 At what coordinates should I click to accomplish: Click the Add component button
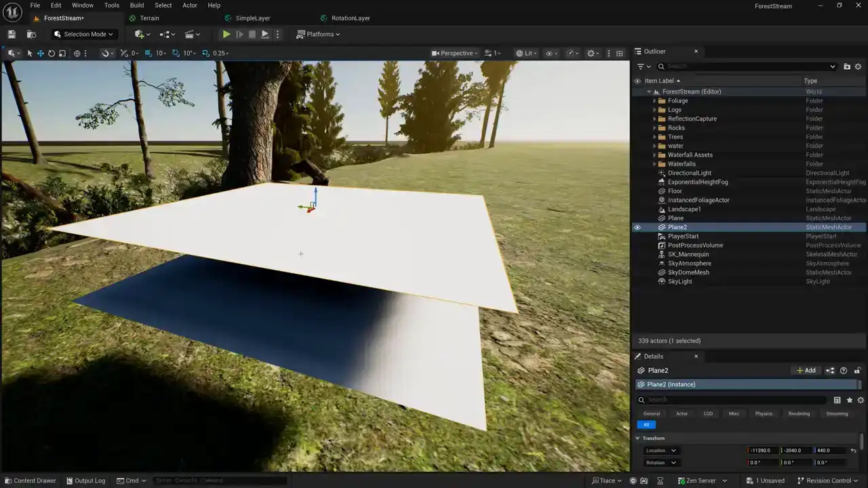(x=806, y=371)
